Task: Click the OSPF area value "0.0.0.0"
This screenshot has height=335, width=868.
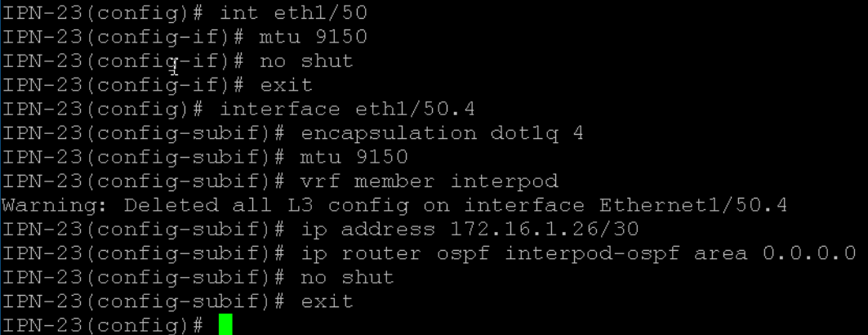Action: click(809, 253)
